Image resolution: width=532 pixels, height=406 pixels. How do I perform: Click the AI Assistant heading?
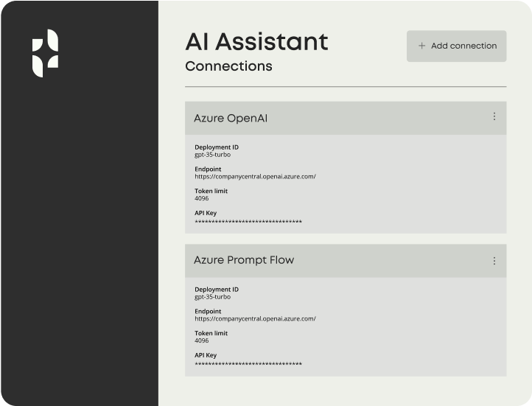[x=256, y=42]
